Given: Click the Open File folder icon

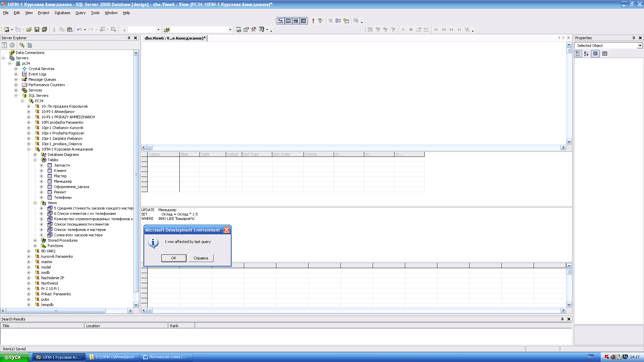Looking at the screenshot, I should click(x=29, y=29).
